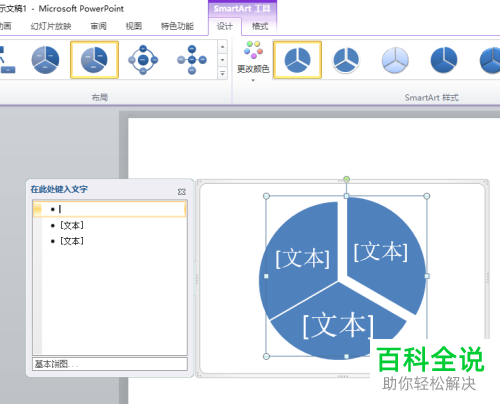This screenshot has width=500, height=404.
Task: Switch to the 审阅 ribbon tab
Action: click(98, 26)
